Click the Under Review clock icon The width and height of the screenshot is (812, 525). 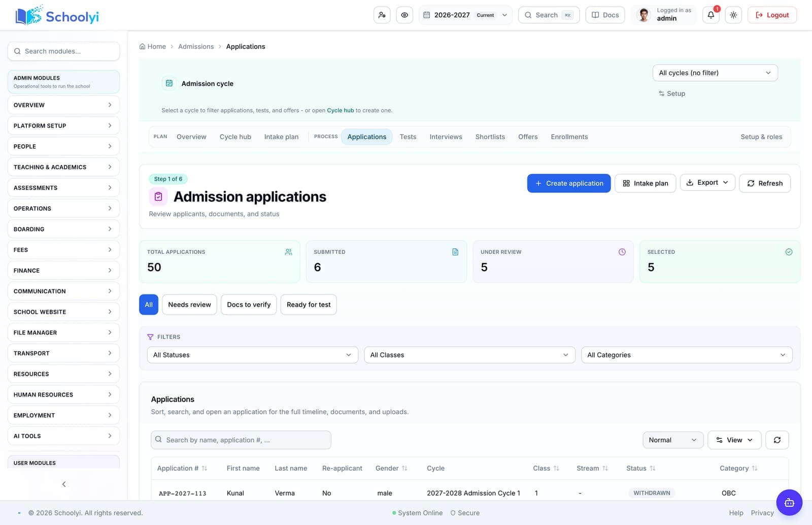click(x=622, y=252)
